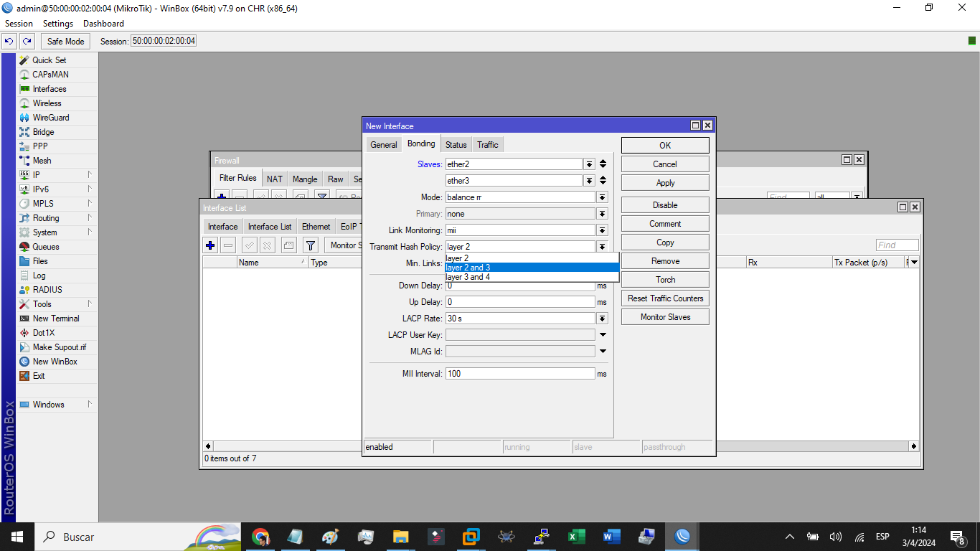Image resolution: width=980 pixels, height=551 pixels.
Task: Click the disable X icon in Interface List
Action: (x=267, y=245)
